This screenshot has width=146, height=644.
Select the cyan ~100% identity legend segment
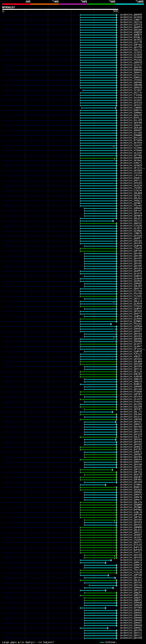[130, 4]
